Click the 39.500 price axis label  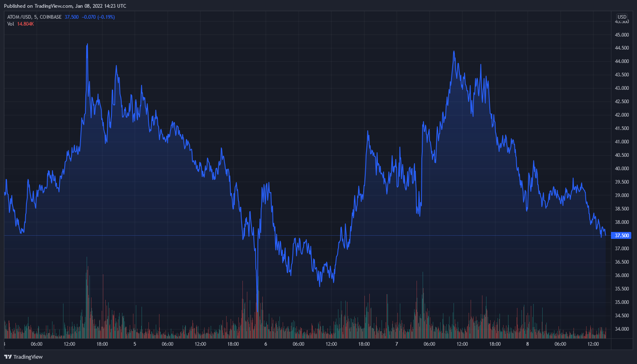[x=622, y=182]
